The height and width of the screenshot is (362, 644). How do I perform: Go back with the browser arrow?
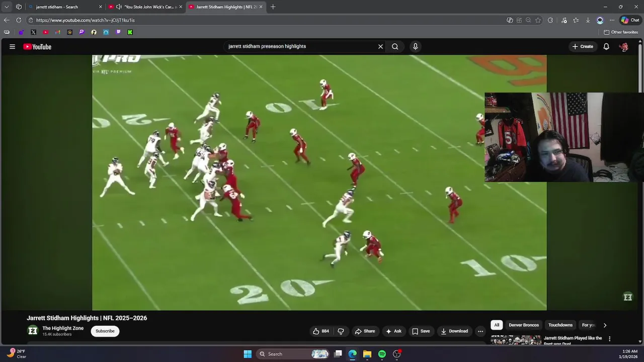7,20
